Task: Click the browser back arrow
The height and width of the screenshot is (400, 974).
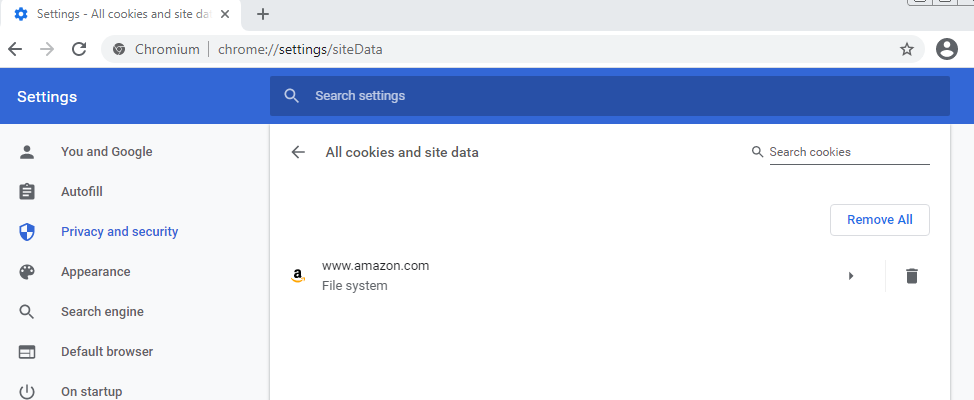Action: point(15,49)
